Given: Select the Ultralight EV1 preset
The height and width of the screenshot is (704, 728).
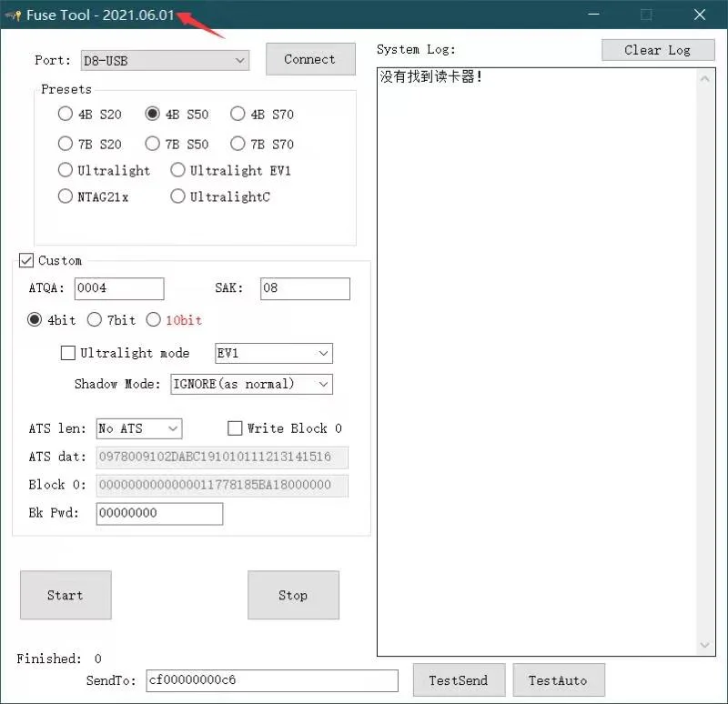Looking at the screenshot, I should click(x=178, y=170).
